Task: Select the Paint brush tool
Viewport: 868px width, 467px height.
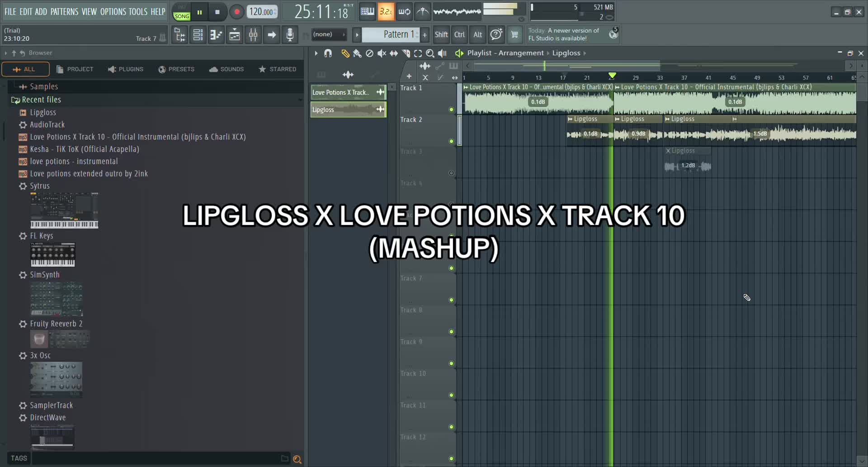Action: pyautogui.click(x=357, y=53)
